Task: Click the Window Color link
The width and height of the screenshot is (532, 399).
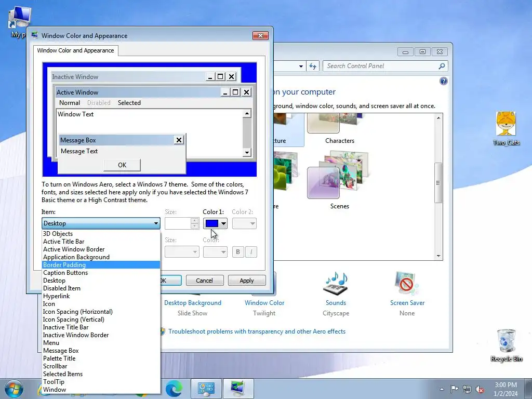Action: click(x=264, y=303)
